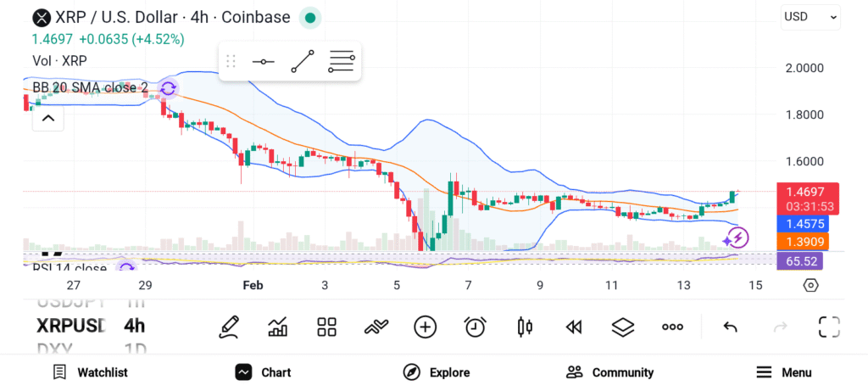Switch to the Explore tab
The width and height of the screenshot is (868, 391).
pos(437,372)
